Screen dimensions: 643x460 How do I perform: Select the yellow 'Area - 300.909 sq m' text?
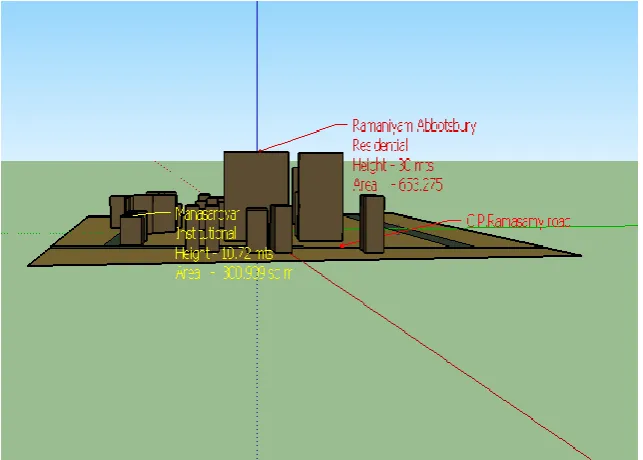click(x=234, y=273)
